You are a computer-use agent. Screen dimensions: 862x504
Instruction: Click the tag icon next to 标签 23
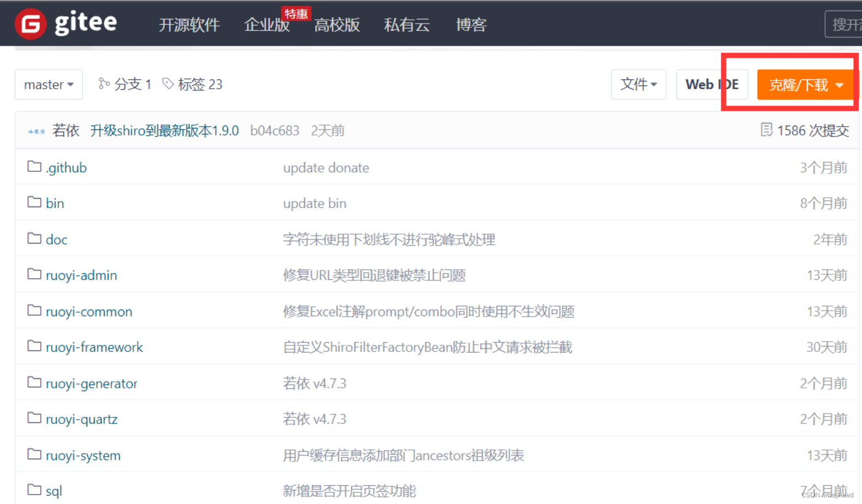[168, 84]
